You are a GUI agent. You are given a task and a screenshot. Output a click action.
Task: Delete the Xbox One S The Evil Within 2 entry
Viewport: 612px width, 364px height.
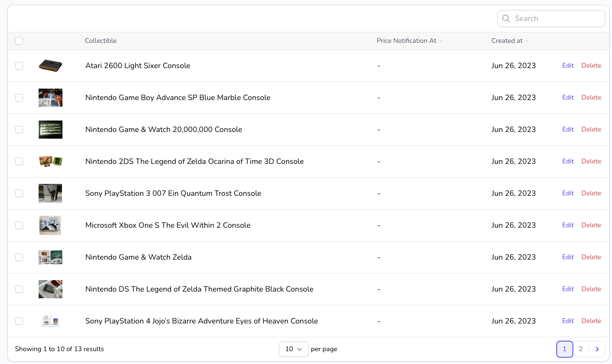coord(592,225)
